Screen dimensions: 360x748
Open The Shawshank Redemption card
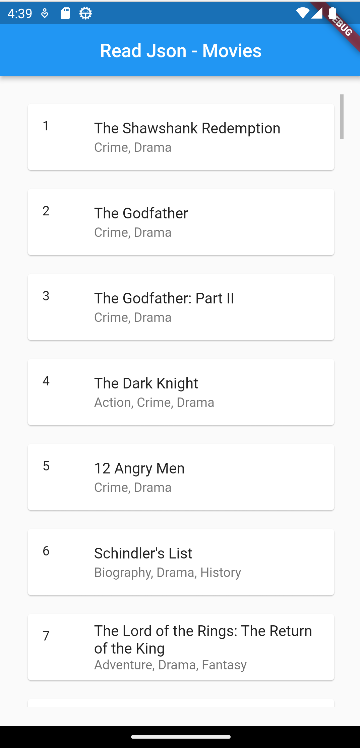click(x=181, y=137)
